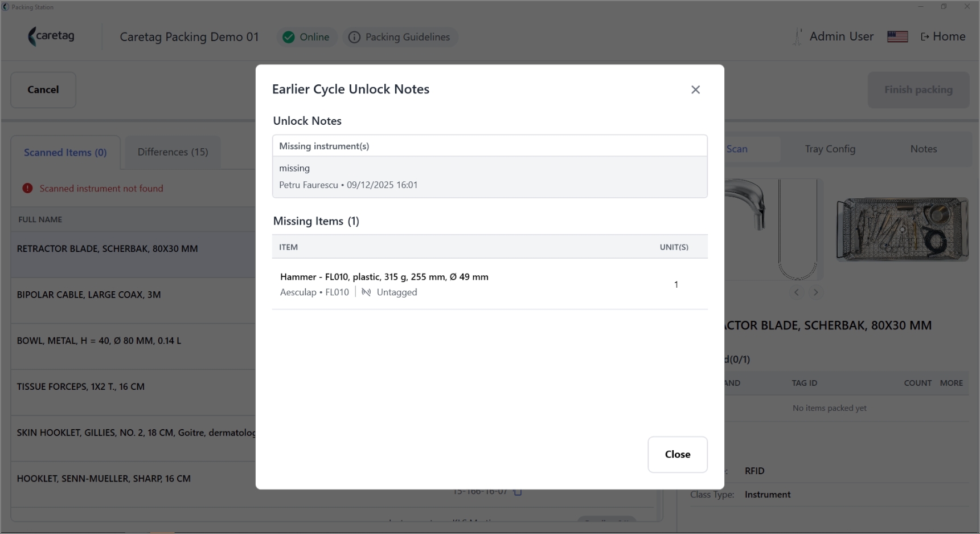Image resolution: width=980 pixels, height=534 pixels.
Task: Click the Admin User avatar icon
Action: (x=797, y=36)
